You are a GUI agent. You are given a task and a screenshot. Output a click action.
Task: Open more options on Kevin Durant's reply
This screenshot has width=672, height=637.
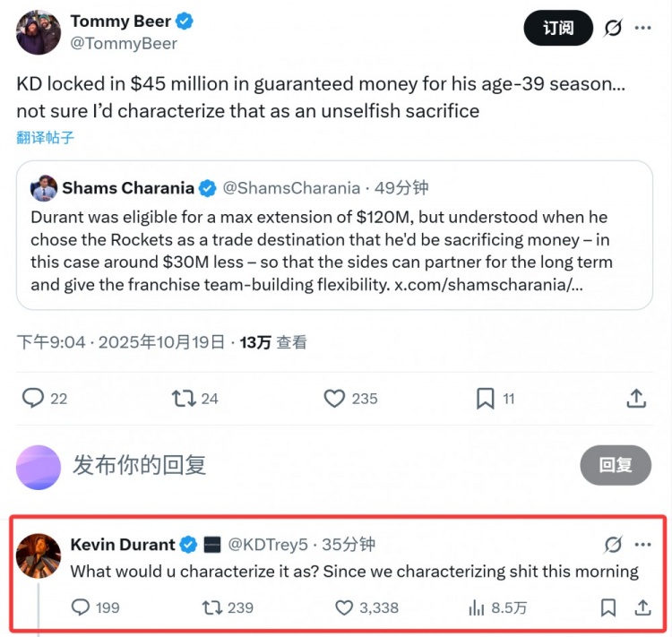[642, 544]
